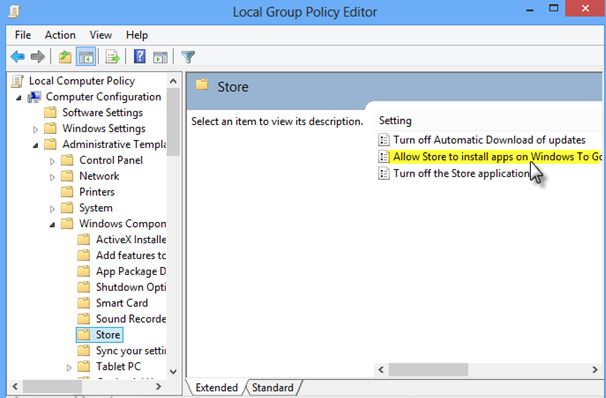Select the ActiveX Installer folder

tap(131, 239)
